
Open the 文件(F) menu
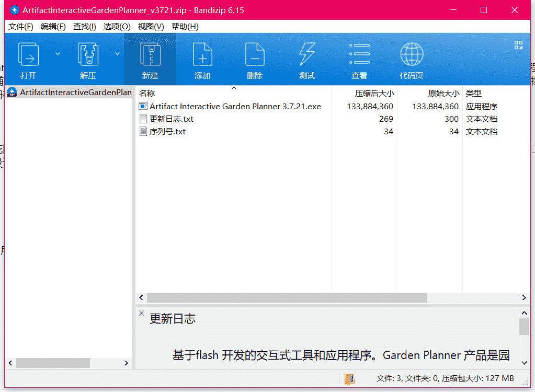[x=20, y=27]
